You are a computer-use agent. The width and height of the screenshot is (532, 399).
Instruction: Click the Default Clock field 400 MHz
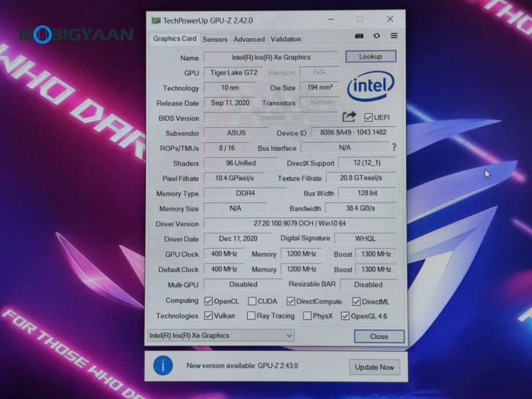pyautogui.click(x=224, y=269)
